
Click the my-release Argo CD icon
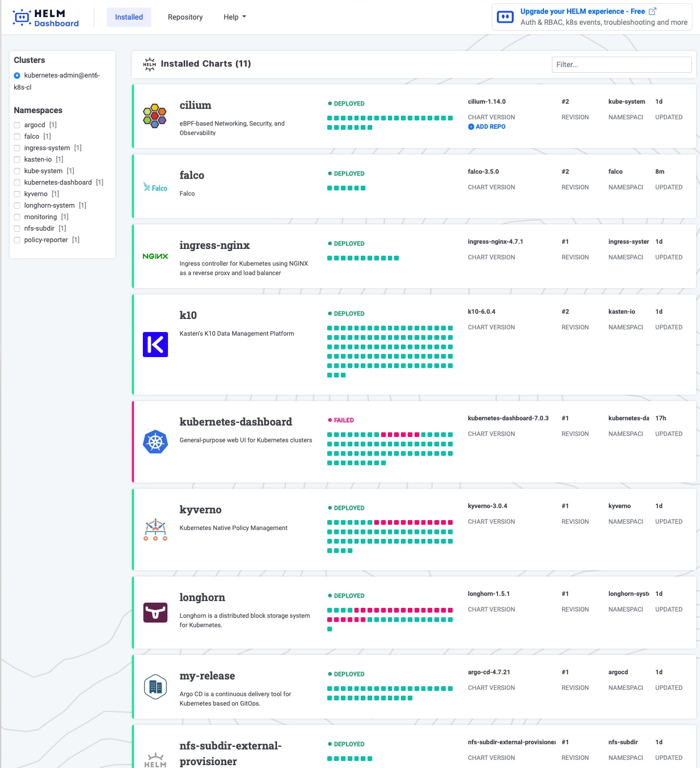(155, 687)
